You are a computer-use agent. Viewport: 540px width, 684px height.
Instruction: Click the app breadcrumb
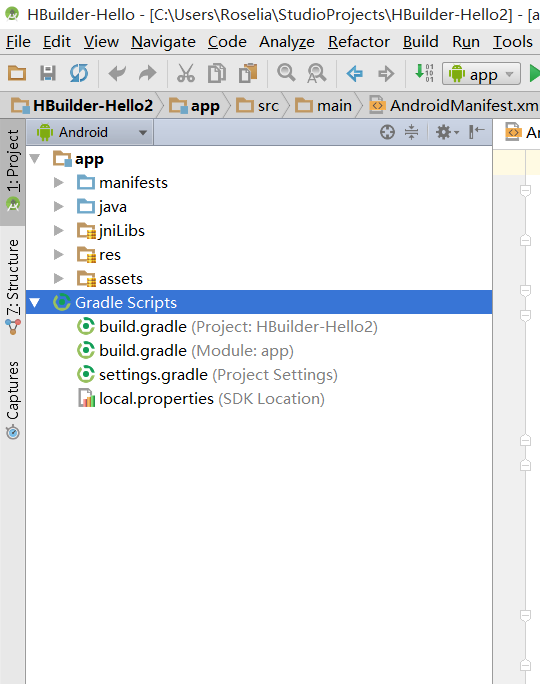(x=194, y=106)
